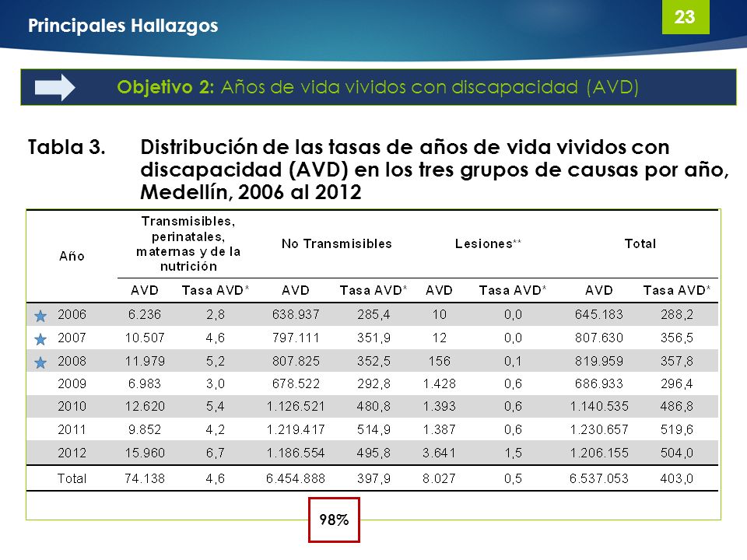The height and width of the screenshot is (560, 747).
Task: Click the green slide number 23 badge
Action: 686,17
